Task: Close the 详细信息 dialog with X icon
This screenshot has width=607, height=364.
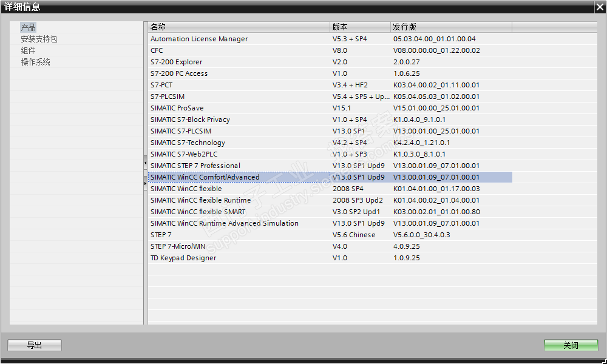Action: (x=600, y=7)
